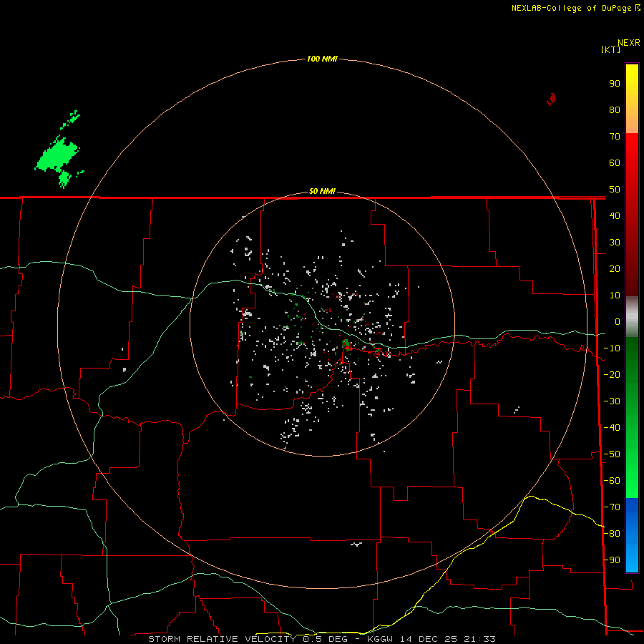Click the NEXLAB-College of DuPage credit text

pos(571,8)
